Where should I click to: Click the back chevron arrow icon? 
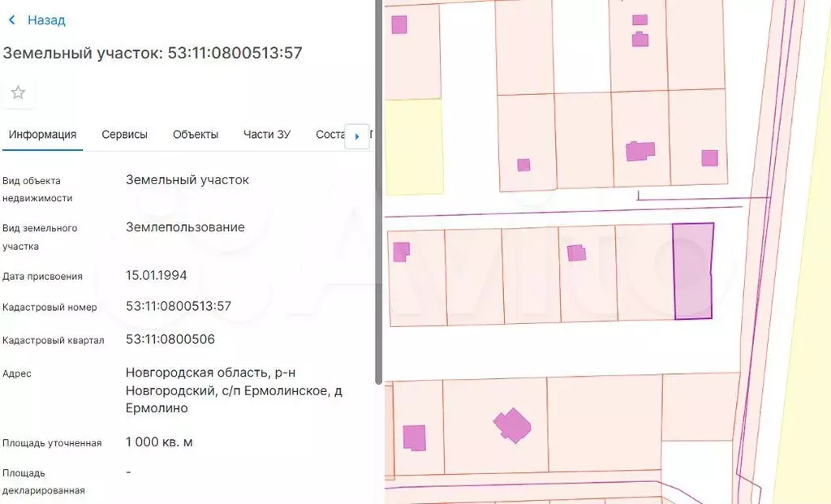pyautogui.click(x=11, y=20)
